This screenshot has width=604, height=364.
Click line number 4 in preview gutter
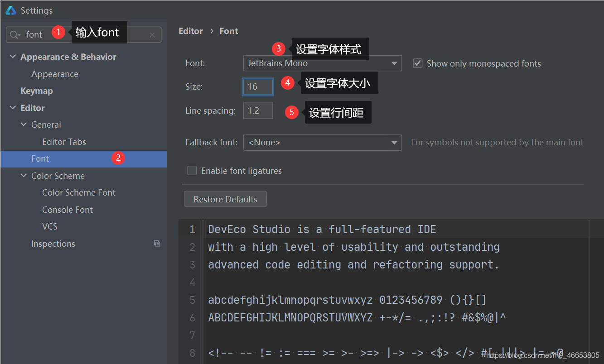pos(193,283)
